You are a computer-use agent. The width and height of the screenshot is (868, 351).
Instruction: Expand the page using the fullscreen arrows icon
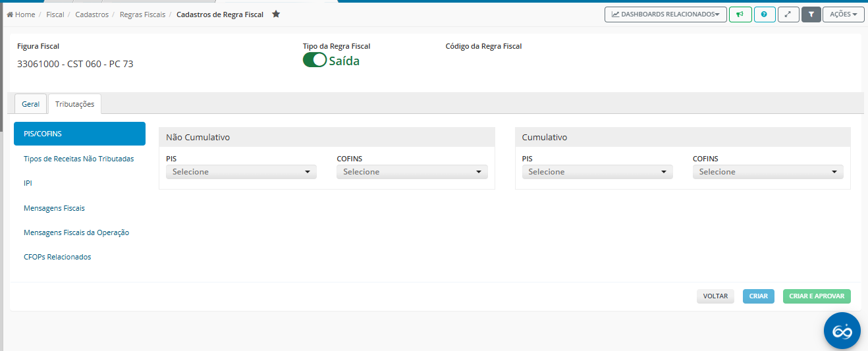click(x=788, y=14)
